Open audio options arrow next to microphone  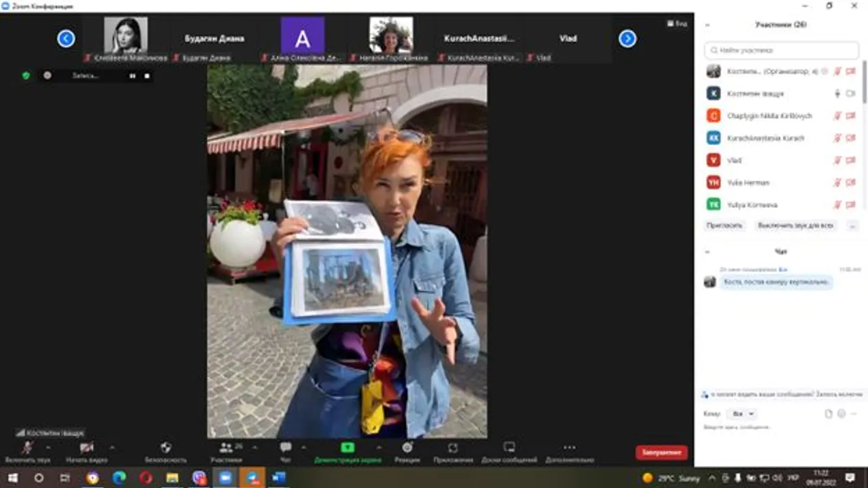pos(48,448)
